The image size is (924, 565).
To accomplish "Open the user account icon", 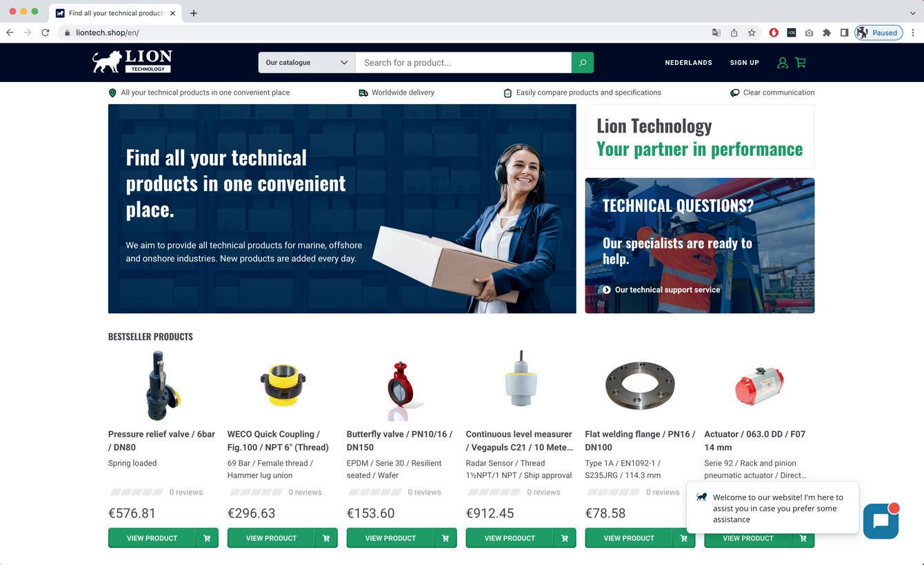I will [x=782, y=63].
